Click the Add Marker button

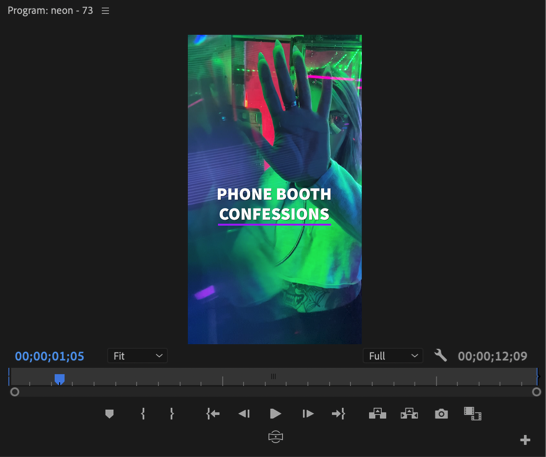coord(109,414)
